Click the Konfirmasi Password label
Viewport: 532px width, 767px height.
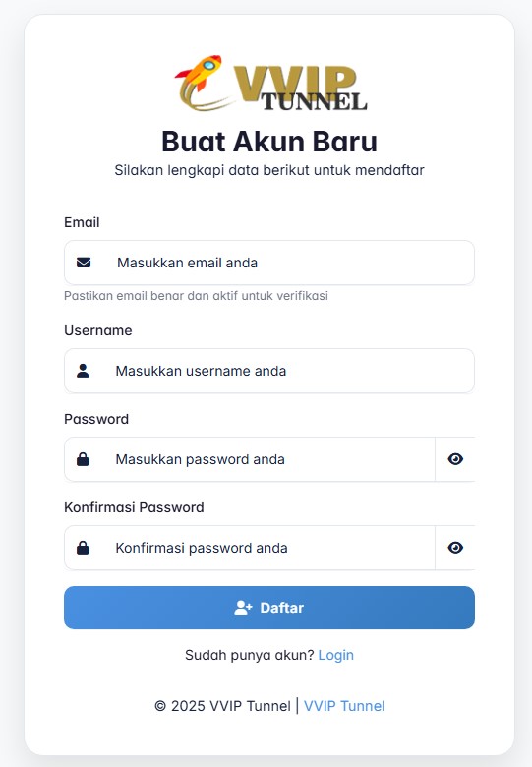[x=134, y=507]
